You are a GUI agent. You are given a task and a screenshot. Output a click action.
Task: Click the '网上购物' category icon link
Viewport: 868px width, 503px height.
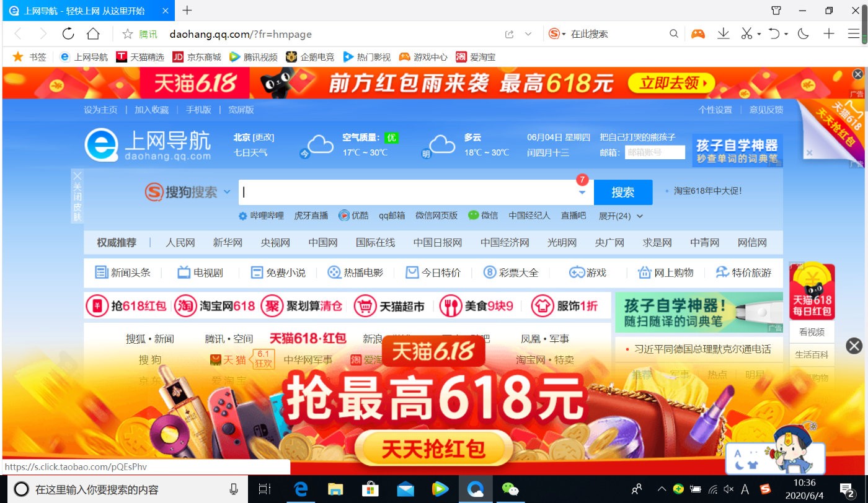click(x=666, y=273)
